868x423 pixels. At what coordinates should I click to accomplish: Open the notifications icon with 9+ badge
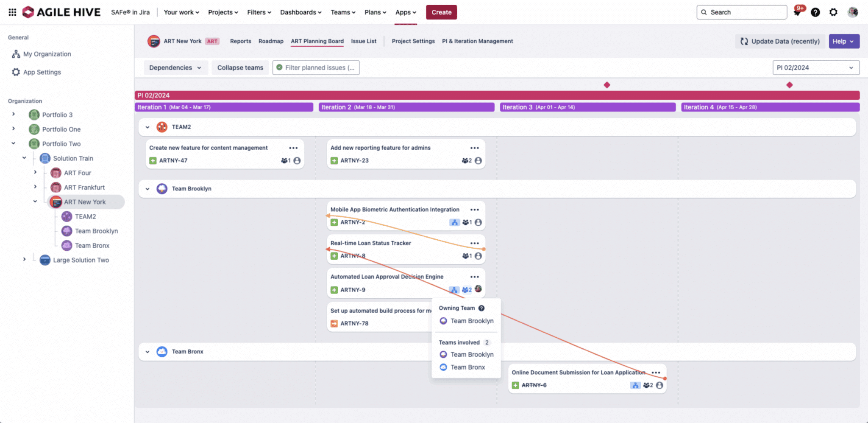point(797,12)
